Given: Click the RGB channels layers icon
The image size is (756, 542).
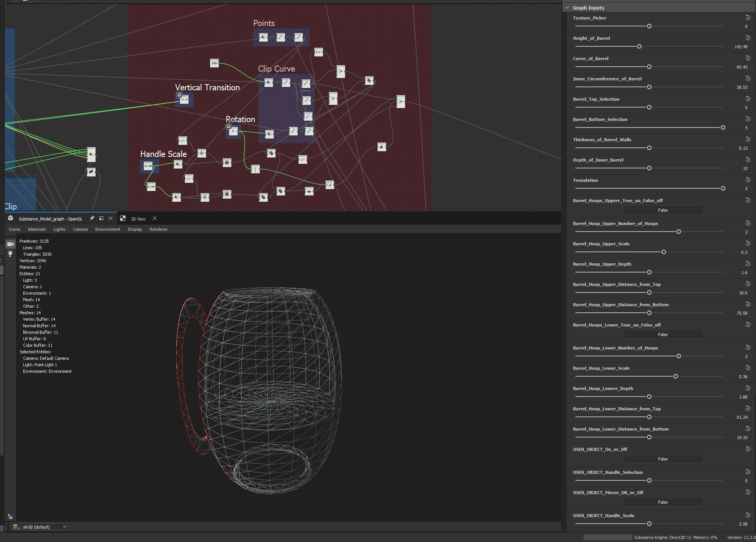Looking at the screenshot, I should [x=16, y=527].
